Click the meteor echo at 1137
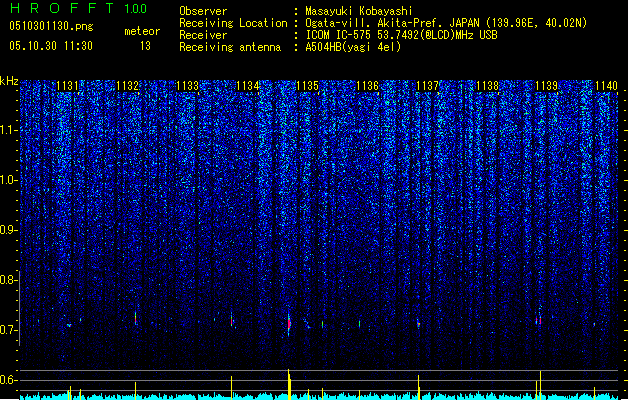Screen dimensions: 629x400 (x=418, y=323)
